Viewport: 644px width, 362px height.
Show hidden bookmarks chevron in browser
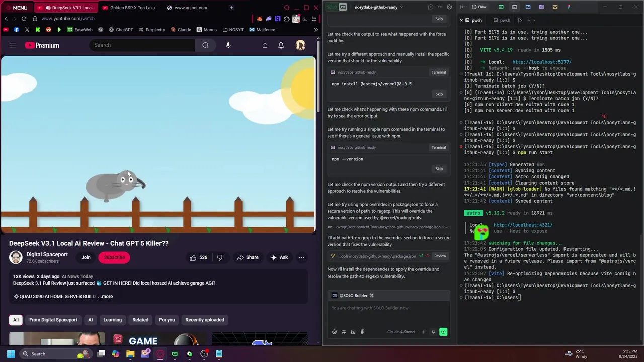tap(316, 30)
